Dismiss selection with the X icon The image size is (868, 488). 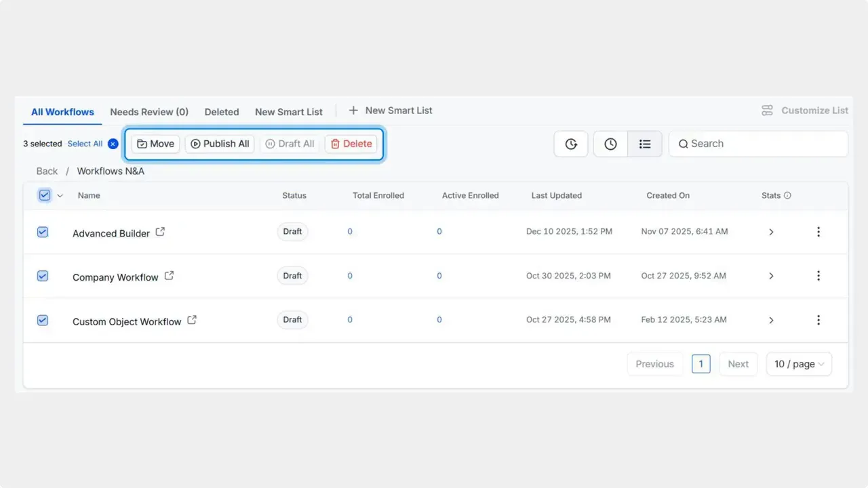(x=113, y=144)
